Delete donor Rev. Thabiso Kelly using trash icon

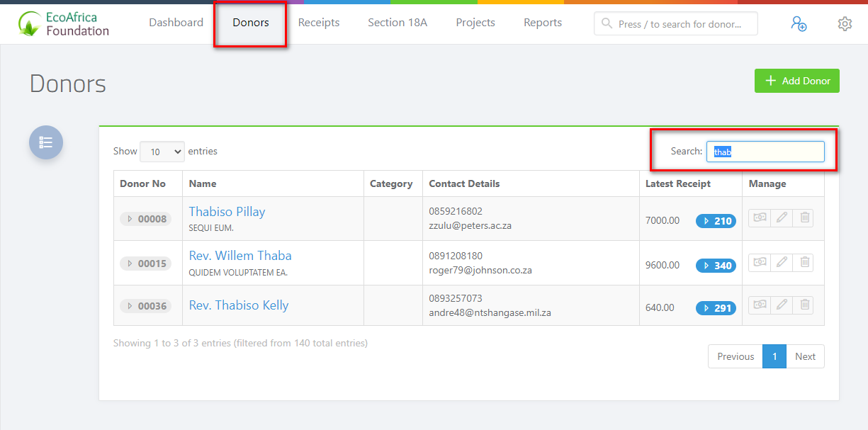point(804,305)
